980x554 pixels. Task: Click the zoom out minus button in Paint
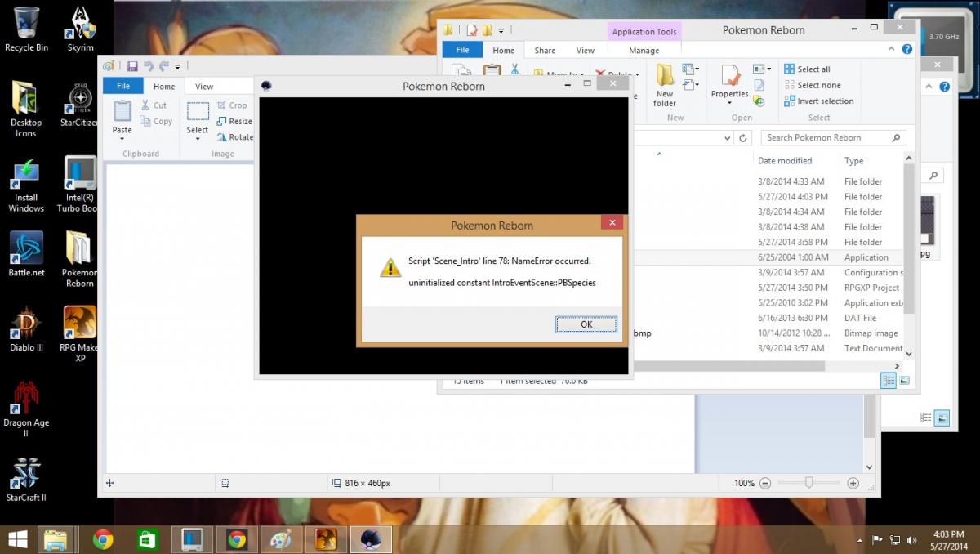(x=765, y=483)
